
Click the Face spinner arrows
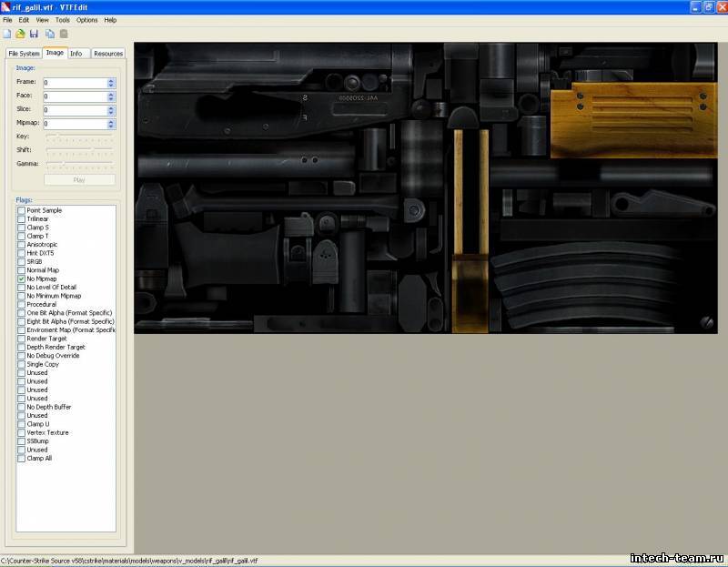(111, 96)
